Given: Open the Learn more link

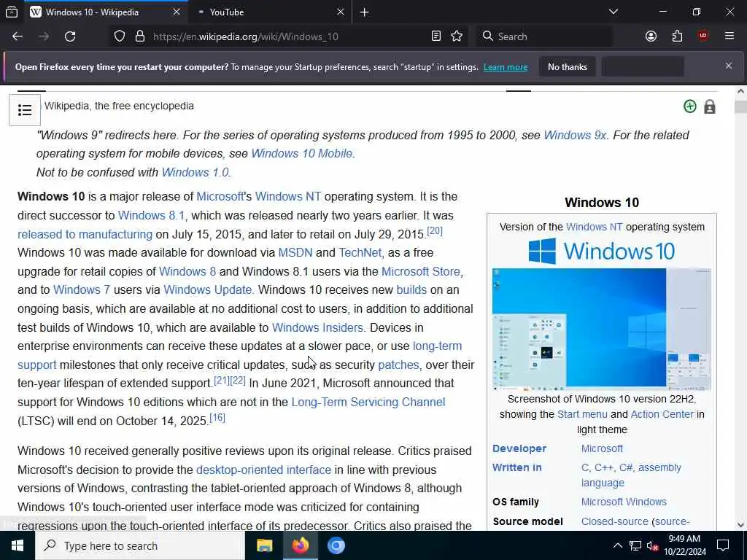Looking at the screenshot, I should pos(506,67).
